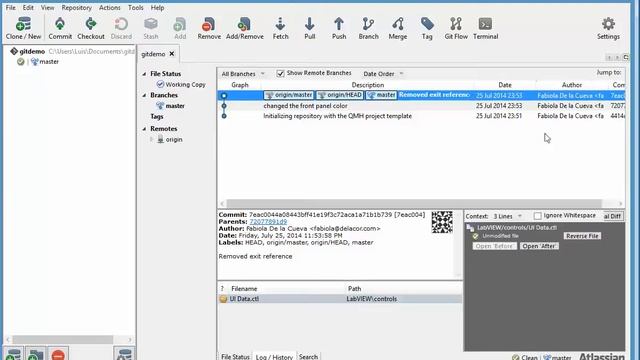Screen dimensions: 640x360
Task: Expand the origin remote node
Action: pos(151,139)
